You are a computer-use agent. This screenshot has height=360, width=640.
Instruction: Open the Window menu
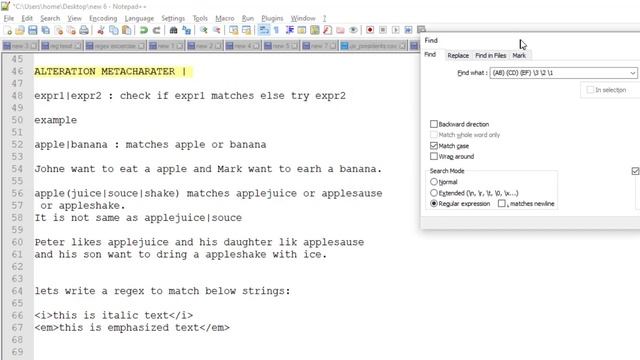pos(303,18)
